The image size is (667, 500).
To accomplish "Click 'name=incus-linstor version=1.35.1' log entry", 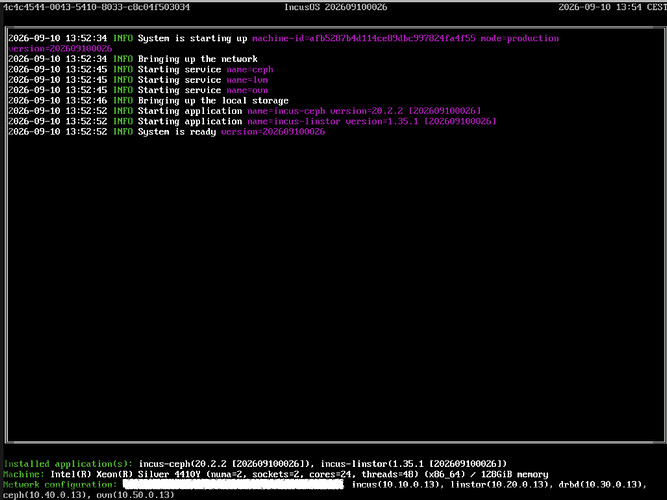I will [x=333, y=122].
